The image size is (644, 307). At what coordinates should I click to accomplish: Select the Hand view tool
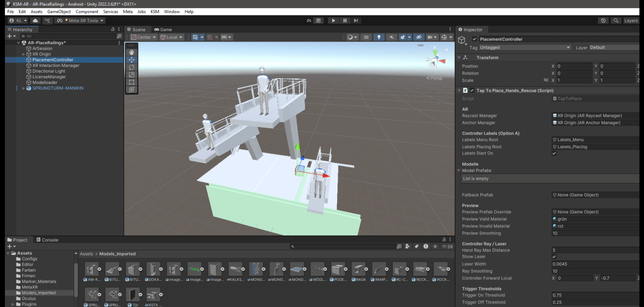pyautogui.click(x=131, y=52)
